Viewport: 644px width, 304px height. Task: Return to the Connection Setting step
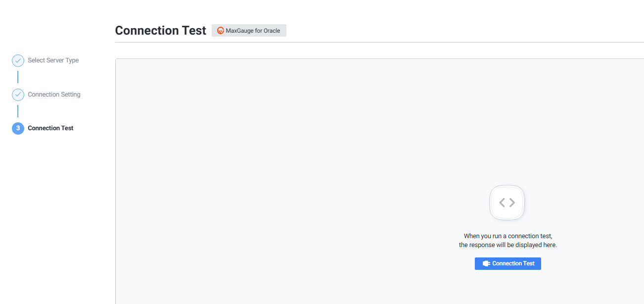pyautogui.click(x=54, y=95)
